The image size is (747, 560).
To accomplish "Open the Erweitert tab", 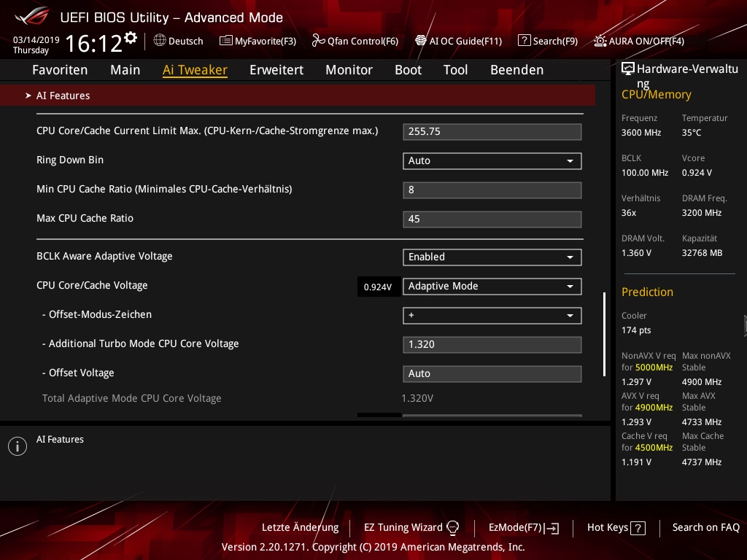I will click(x=276, y=70).
